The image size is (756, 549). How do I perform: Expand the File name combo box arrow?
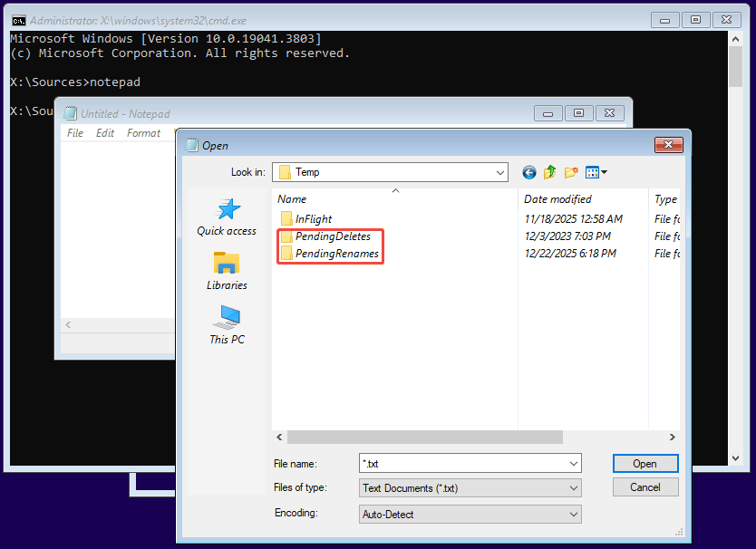coord(573,463)
